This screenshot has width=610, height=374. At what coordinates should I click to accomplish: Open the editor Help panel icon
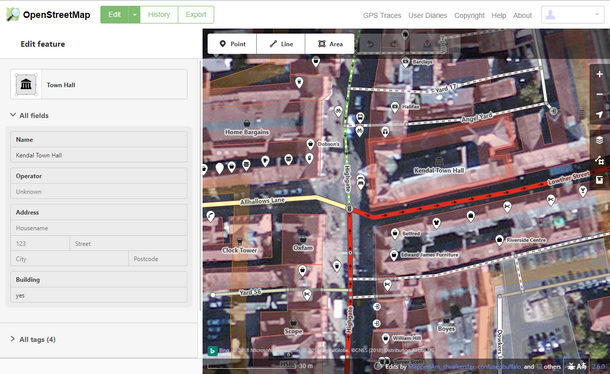coord(599,180)
